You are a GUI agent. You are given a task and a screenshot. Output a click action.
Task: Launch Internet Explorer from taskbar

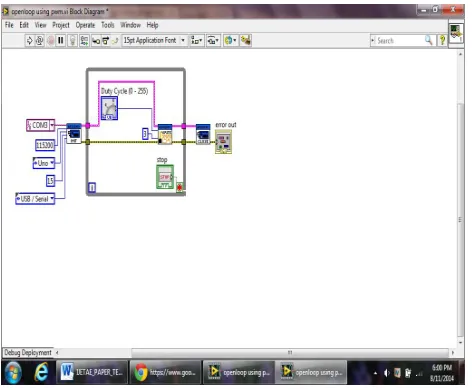click(x=41, y=372)
